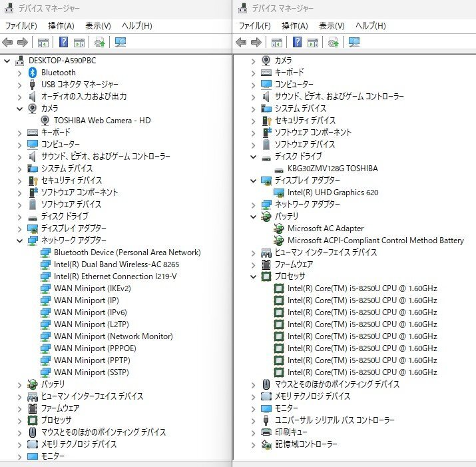Viewport: 476px width, 467px height.
Task: Click ファームウェア chip icon in right window
Action: pyautogui.click(x=266, y=264)
